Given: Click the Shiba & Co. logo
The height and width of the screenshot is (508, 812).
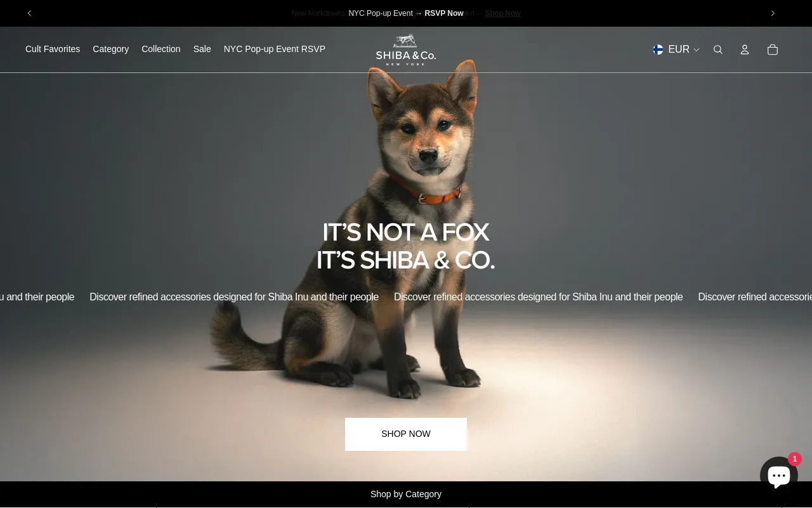Looking at the screenshot, I should click(405, 50).
